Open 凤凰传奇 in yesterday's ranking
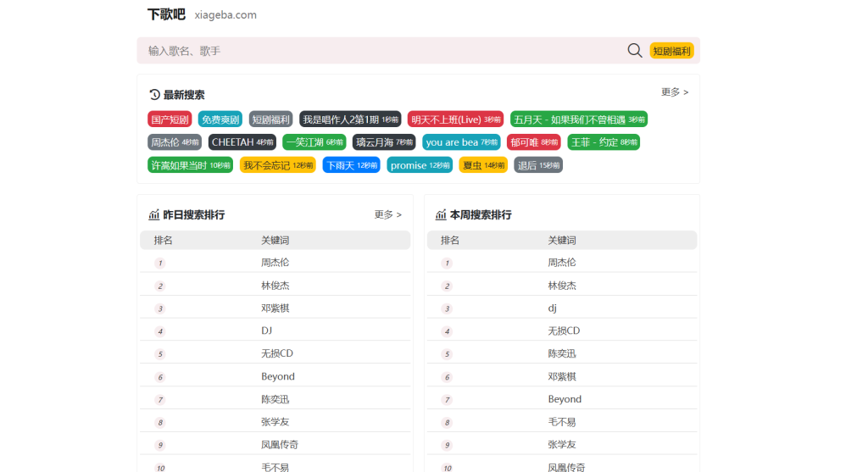868x472 pixels. tap(280, 444)
